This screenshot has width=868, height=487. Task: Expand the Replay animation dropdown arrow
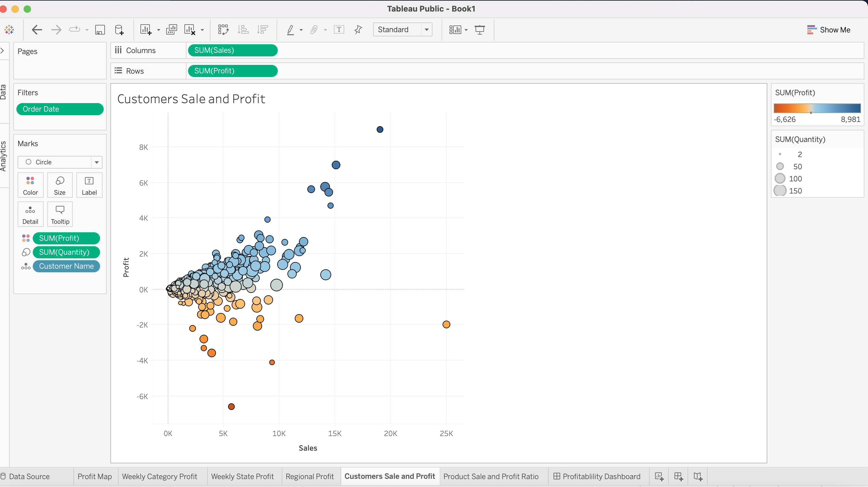click(x=87, y=30)
